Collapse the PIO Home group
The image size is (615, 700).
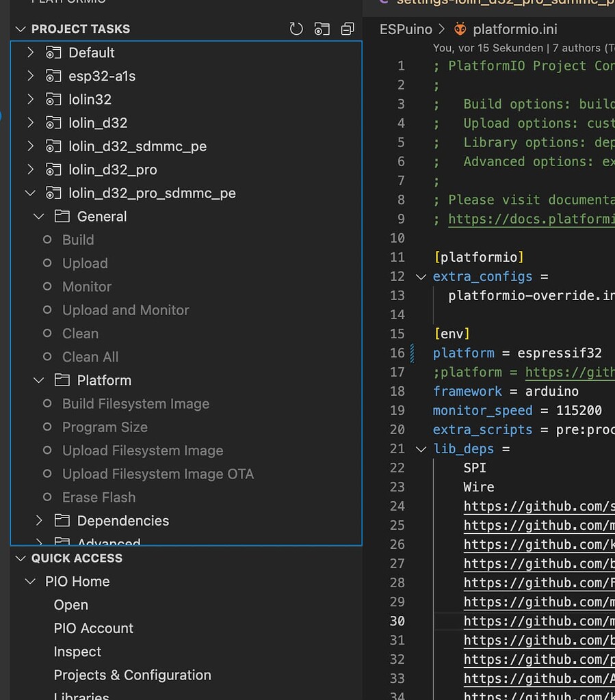[30, 582]
